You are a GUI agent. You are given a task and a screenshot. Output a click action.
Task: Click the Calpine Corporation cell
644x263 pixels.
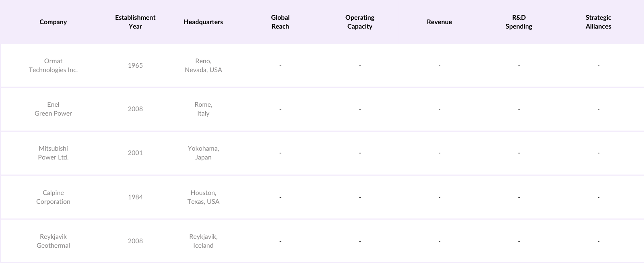tap(53, 197)
